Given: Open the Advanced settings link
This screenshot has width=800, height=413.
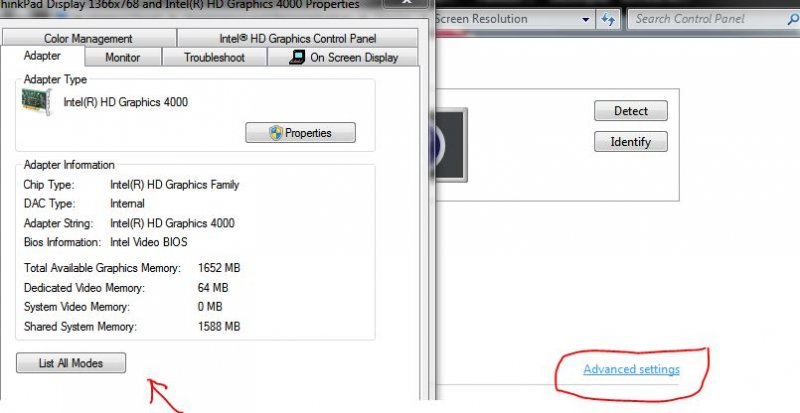Looking at the screenshot, I should coord(631,369).
